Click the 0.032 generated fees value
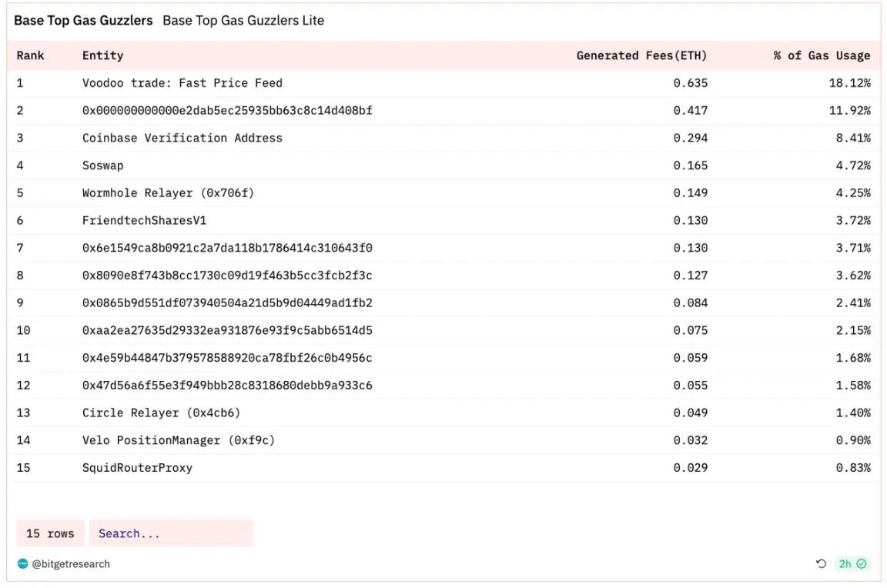 coord(690,440)
